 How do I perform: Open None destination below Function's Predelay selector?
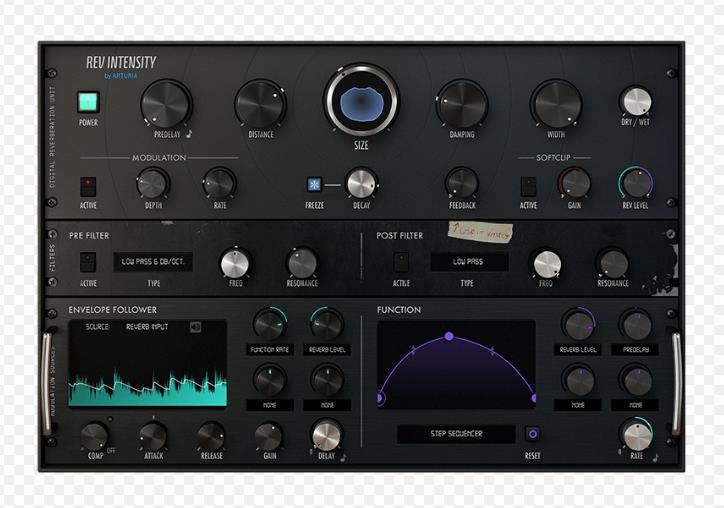635,405
